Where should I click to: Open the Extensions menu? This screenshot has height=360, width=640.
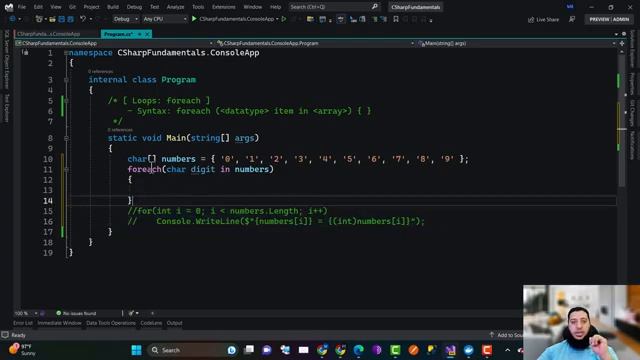(x=224, y=7)
